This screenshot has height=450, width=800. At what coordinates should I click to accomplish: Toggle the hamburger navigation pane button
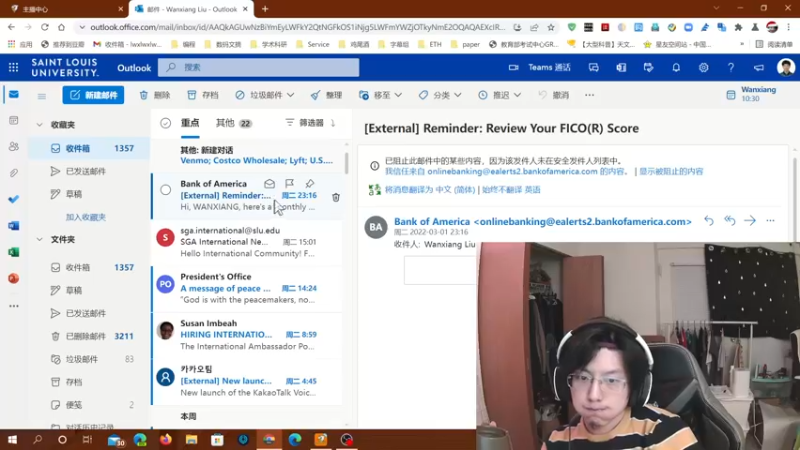coord(42,96)
